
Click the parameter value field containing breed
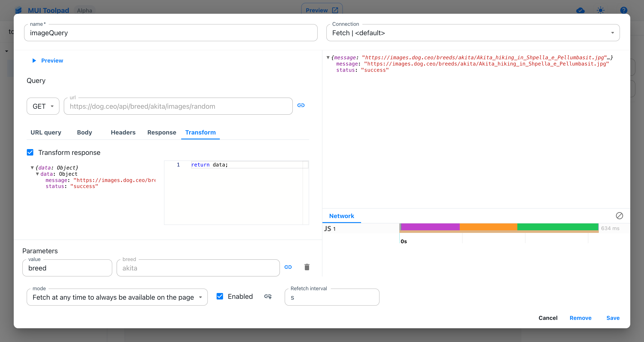click(67, 268)
